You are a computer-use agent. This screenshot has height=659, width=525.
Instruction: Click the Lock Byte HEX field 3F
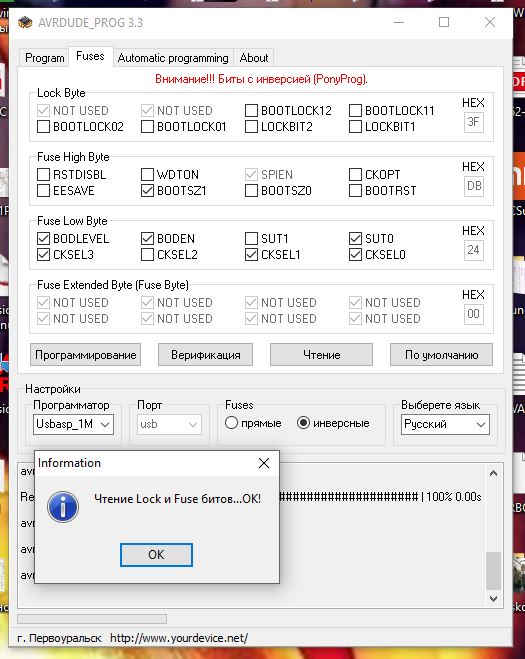(473, 122)
